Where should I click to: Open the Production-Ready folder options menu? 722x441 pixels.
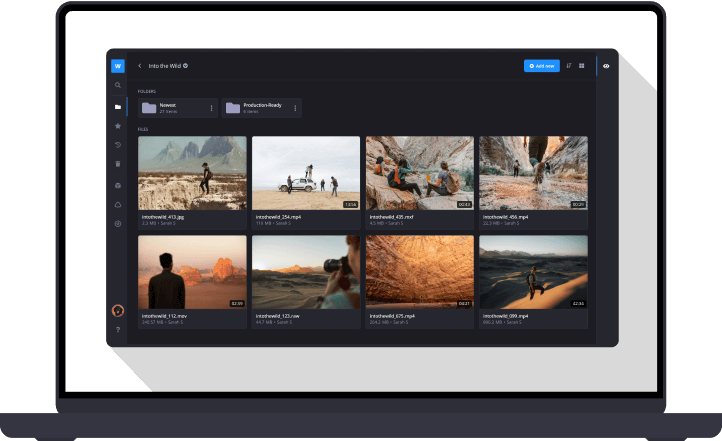coord(294,108)
